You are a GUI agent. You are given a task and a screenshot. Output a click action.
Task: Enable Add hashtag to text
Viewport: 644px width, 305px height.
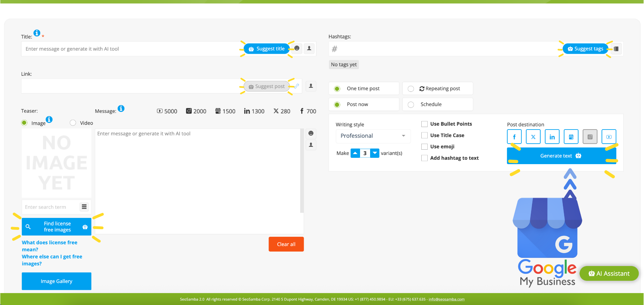(425, 158)
